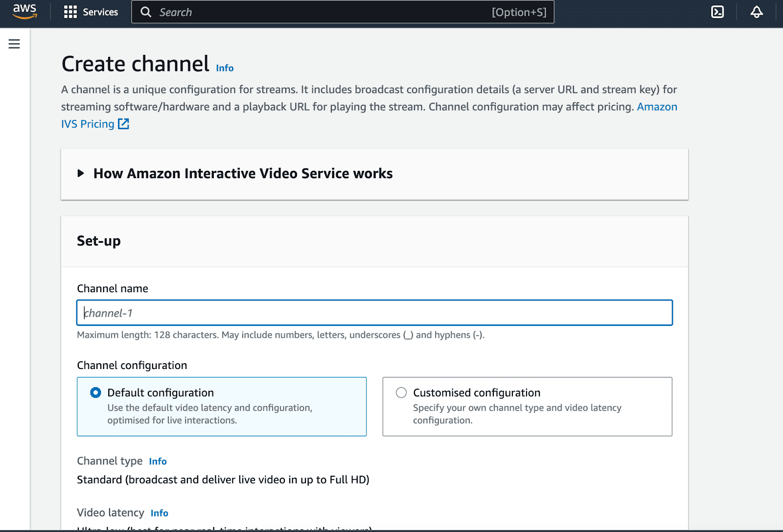Screen dimensions: 783x532
Task: Click the Services label in header
Action: (100, 12)
